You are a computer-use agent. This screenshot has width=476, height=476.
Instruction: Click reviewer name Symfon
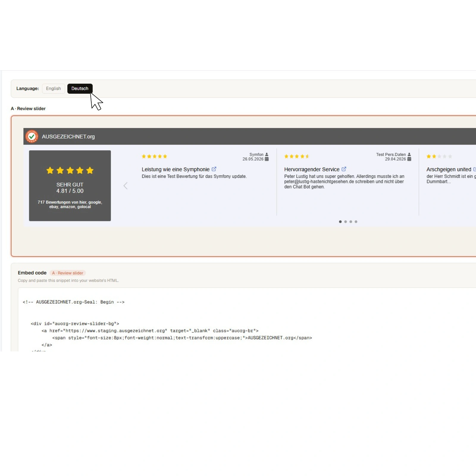(x=256, y=154)
